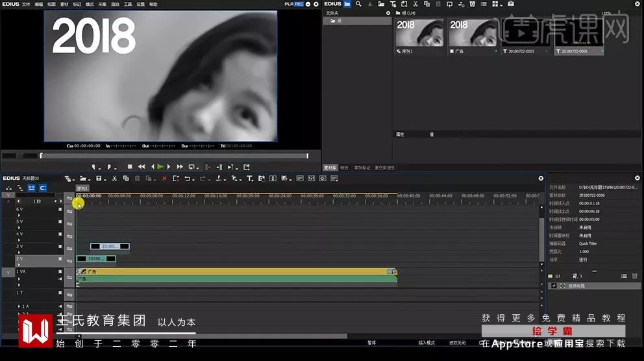Viewport: 644px width, 361px height.
Task: Open the Set In point dropdown arrow
Action: pos(99,168)
